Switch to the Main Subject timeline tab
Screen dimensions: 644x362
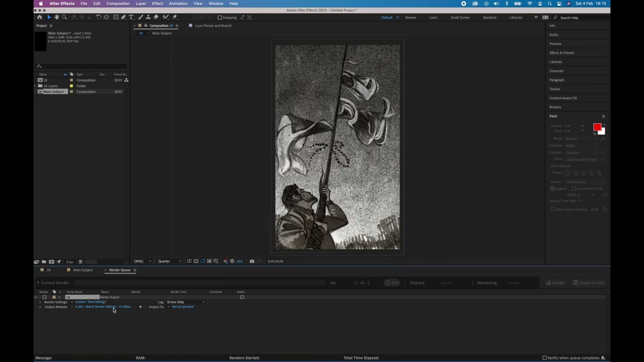[83, 270]
